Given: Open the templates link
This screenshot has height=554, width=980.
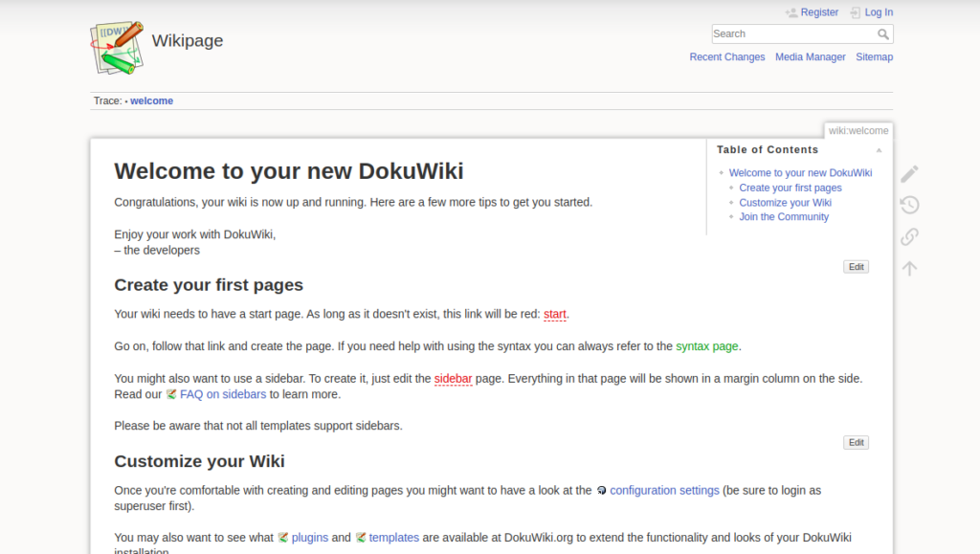Looking at the screenshot, I should coord(393,537).
